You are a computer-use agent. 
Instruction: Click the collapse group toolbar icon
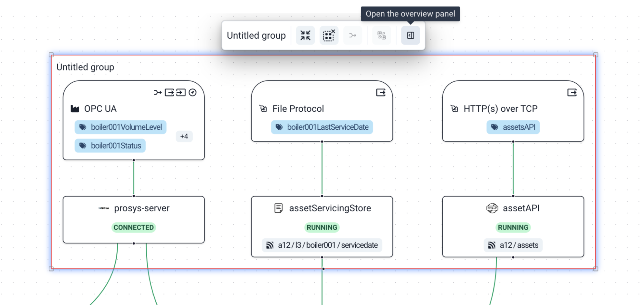pos(305,35)
